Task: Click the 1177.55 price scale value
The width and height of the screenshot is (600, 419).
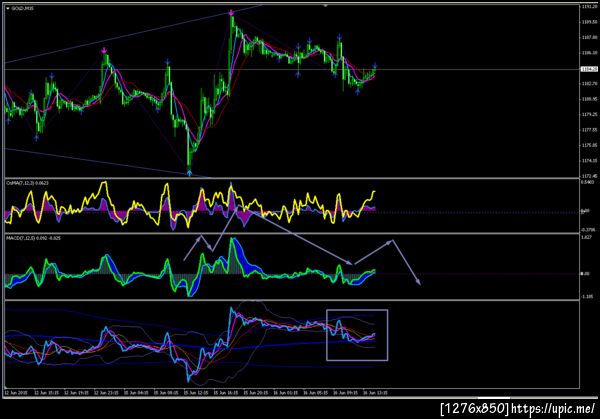Action: 589,130
